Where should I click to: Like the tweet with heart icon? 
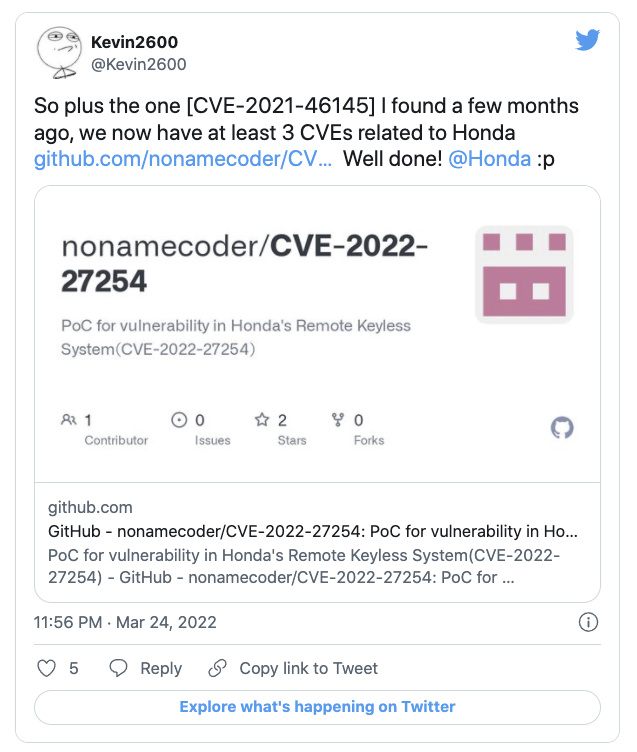click(x=47, y=668)
